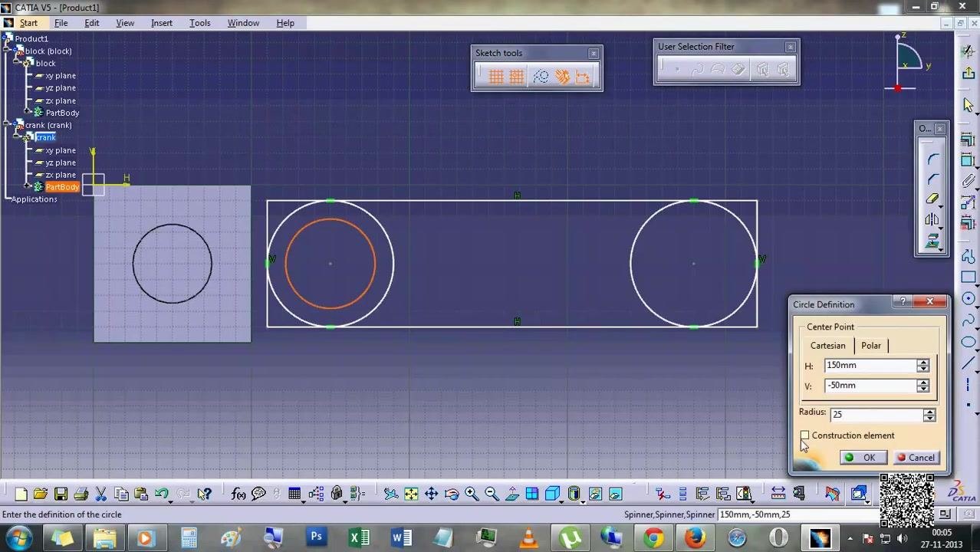Choose the Select arrow tool
The image size is (980, 552).
pyautogui.click(x=968, y=106)
